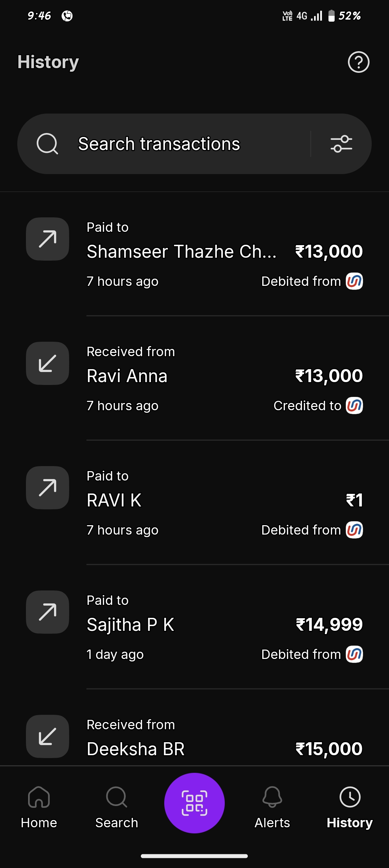Open the Alerts tab

[272, 807]
